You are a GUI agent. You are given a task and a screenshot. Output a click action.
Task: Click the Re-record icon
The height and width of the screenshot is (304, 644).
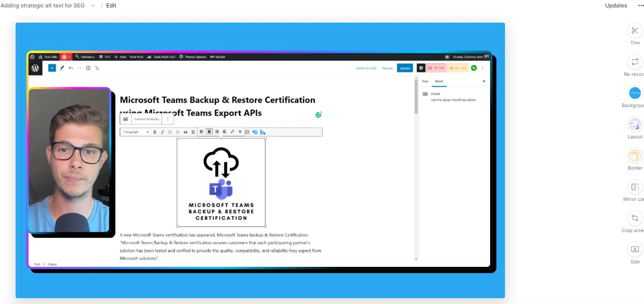coord(635,62)
